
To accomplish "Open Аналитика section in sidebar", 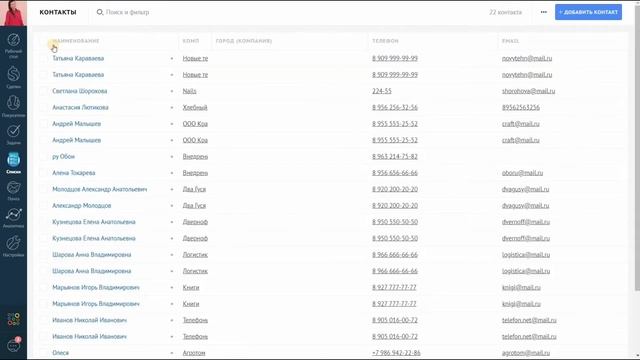I will pos(13,218).
